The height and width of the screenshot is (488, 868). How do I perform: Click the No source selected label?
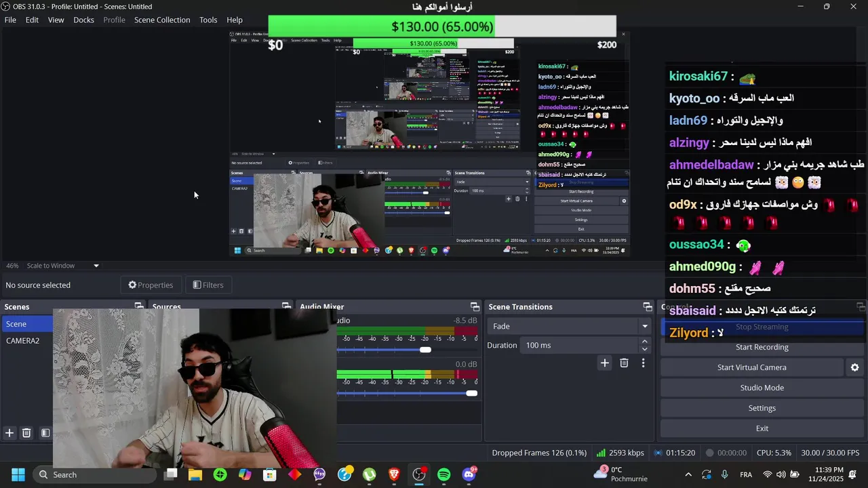38,285
